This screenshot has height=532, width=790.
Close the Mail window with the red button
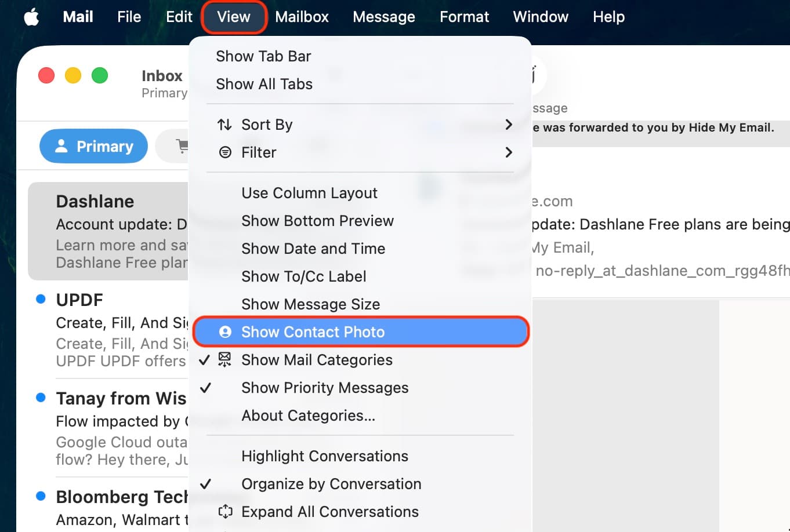[x=46, y=76]
